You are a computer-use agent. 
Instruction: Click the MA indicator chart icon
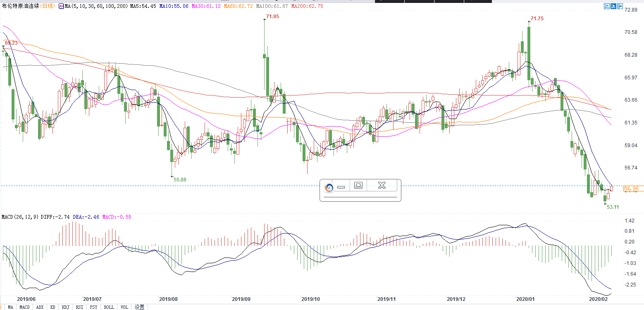click(61, 6)
